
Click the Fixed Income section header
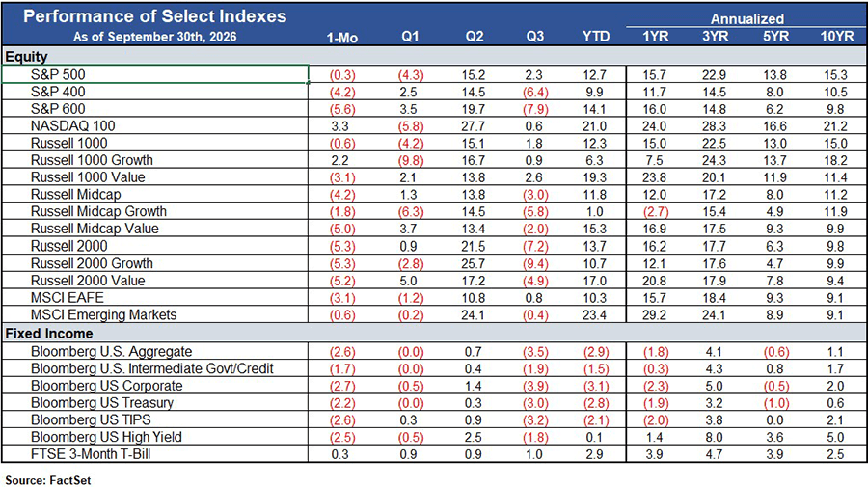tap(49, 334)
